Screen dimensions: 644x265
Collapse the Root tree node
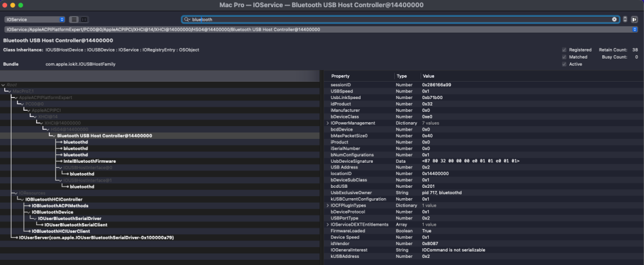pyautogui.click(x=3, y=84)
